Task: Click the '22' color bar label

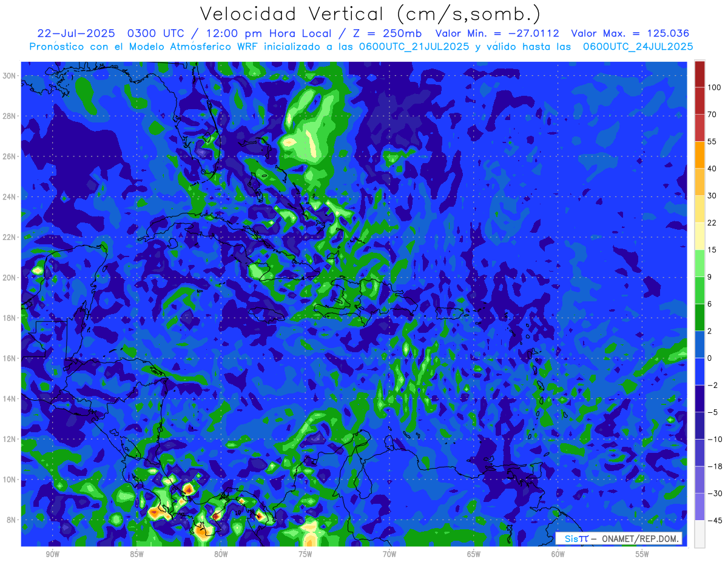Action: click(712, 222)
